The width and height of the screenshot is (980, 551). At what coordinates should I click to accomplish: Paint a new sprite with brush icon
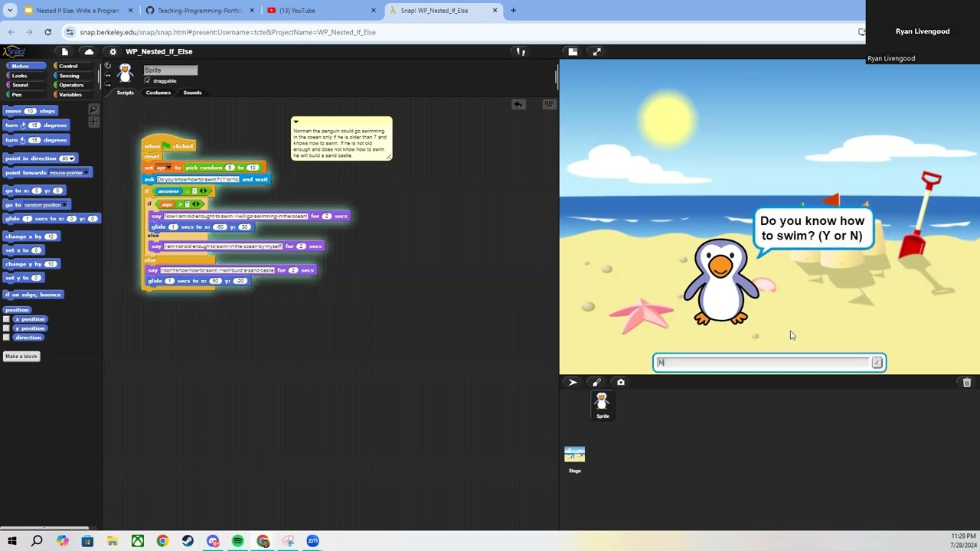596,382
